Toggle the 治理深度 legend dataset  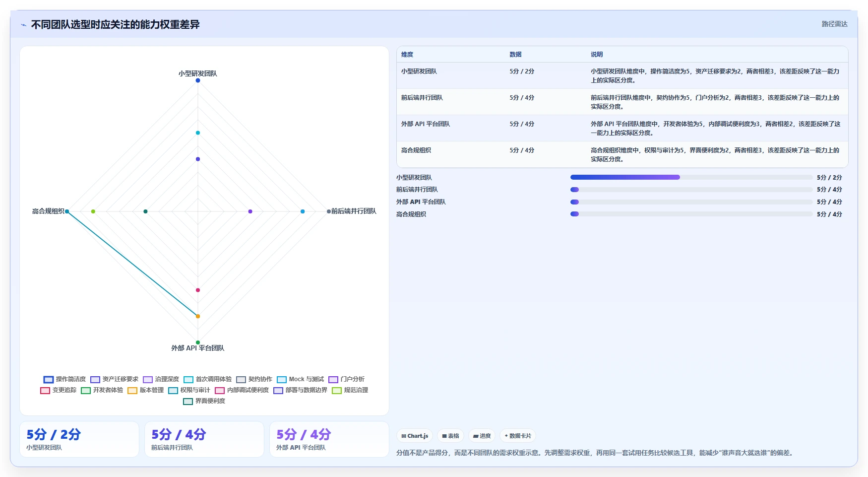point(161,379)
